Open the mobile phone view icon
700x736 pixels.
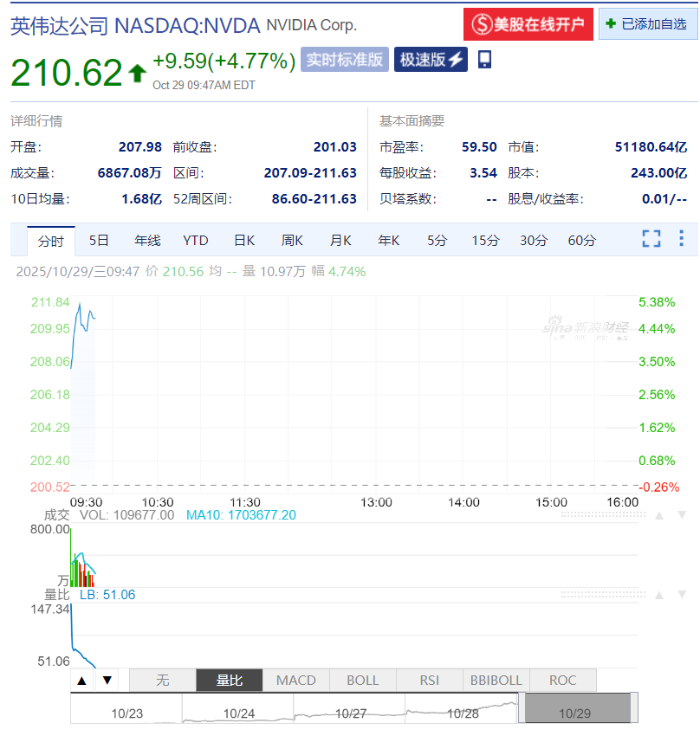point(484,60)
